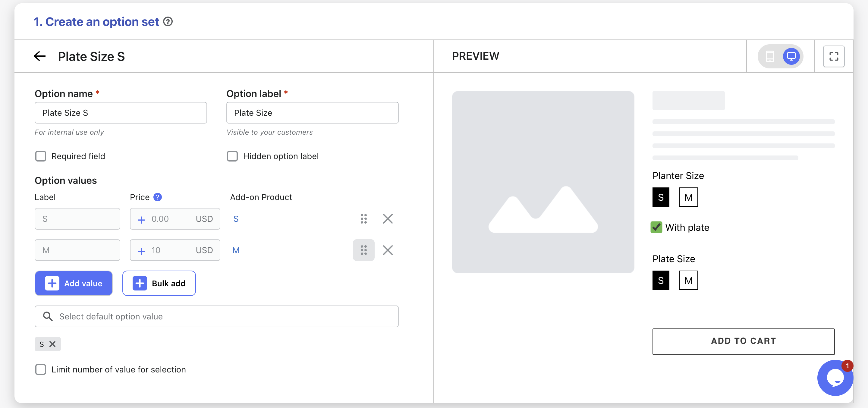Viewport: 868px width, 408px height.
Task: Click the Price help question mark icon
Action: (157, 197)
